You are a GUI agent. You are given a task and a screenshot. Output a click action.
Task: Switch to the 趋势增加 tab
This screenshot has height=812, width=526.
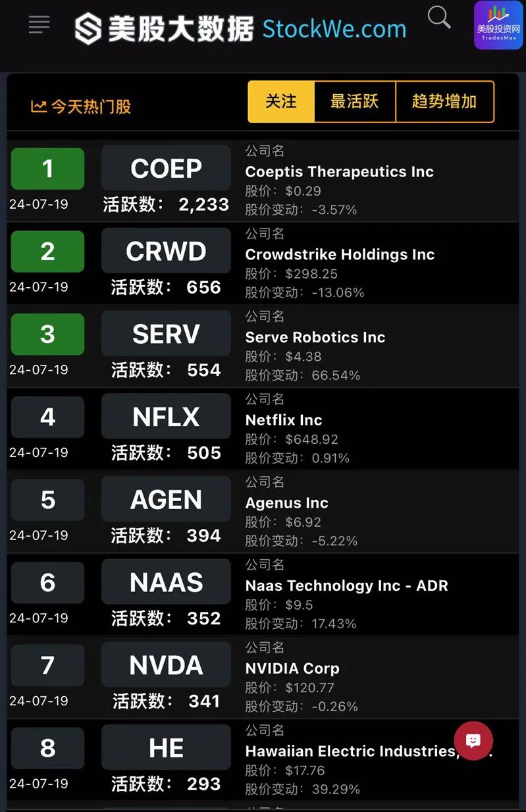[444, 101]
